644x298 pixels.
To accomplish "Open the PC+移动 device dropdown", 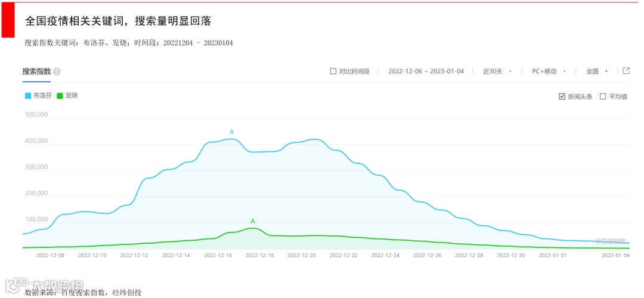I will point(549,72).
